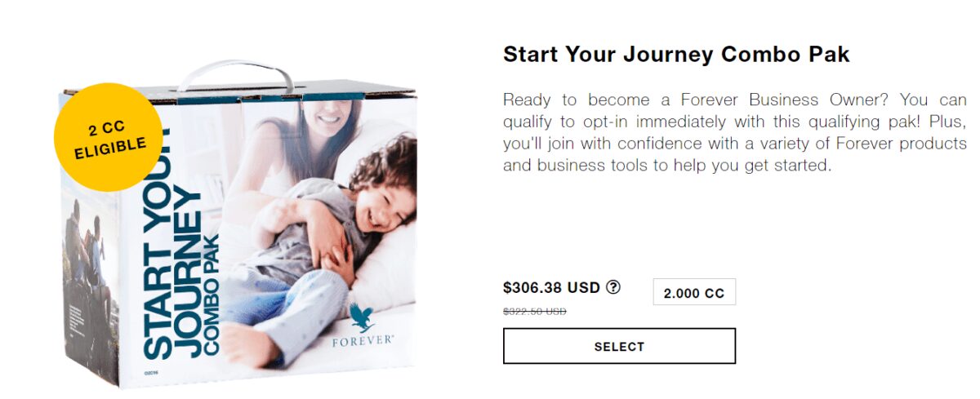Viewport: 980px width, 399px height.
Task: Click the FOREVER wordmark under the eagle logo
Action: [x=363, y=339]
